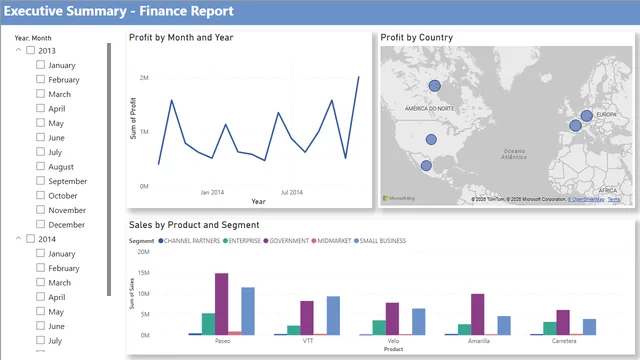Tick the October checkbox
The image size is (640, 360).
[x=40, y=195]
